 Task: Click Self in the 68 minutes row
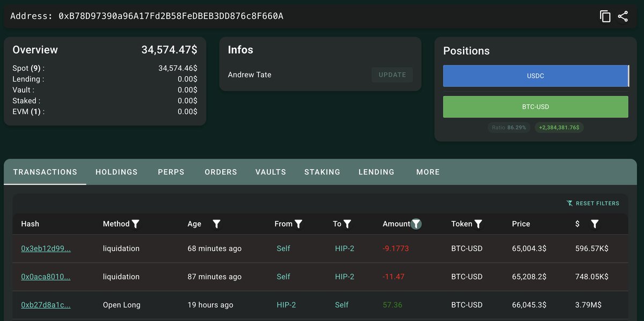click(x=283, y=249)
